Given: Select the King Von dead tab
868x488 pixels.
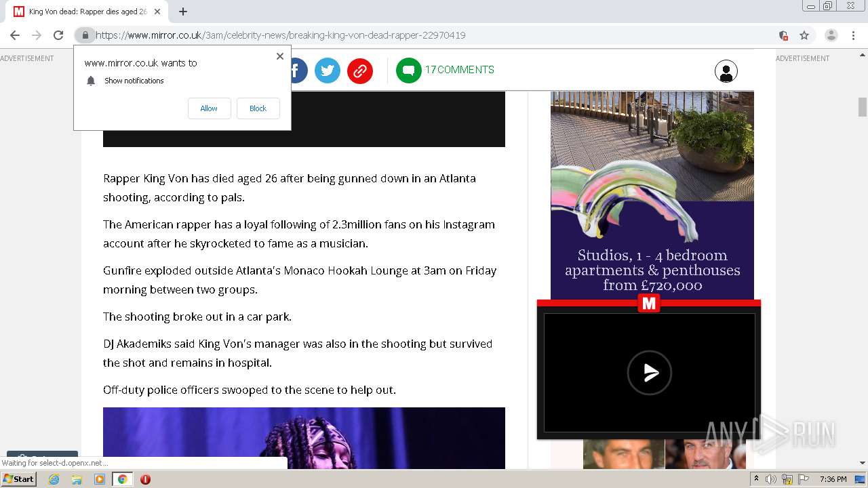Looking at the screenshot, I should (87, 12).
